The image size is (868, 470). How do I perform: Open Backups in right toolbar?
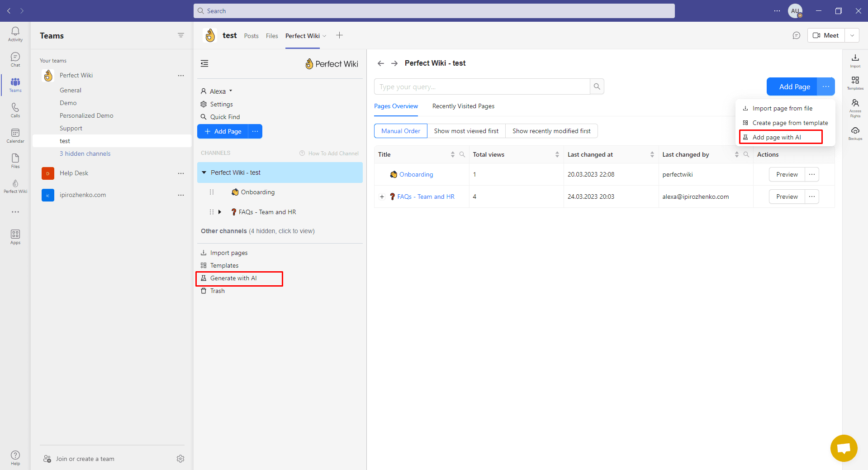point(855,134)
